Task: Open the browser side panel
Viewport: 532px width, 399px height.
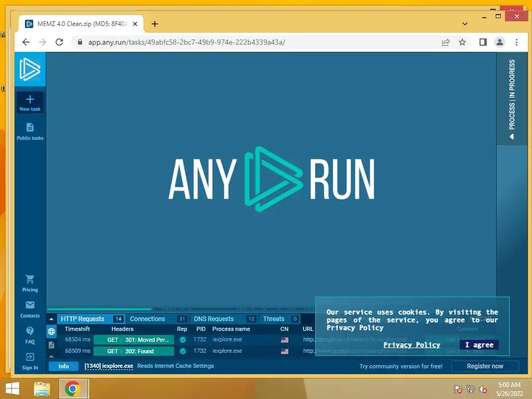Action: (x=483, y=42)
